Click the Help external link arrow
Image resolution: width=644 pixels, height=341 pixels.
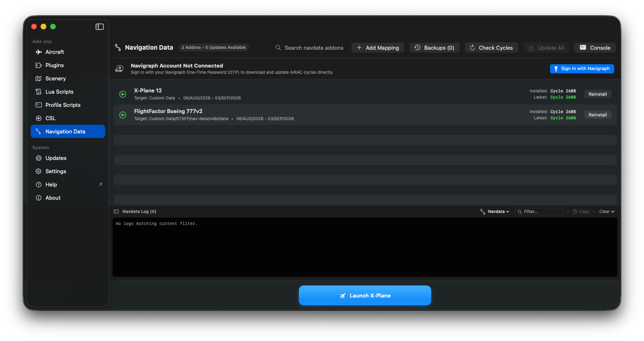[x=100, y=184]
